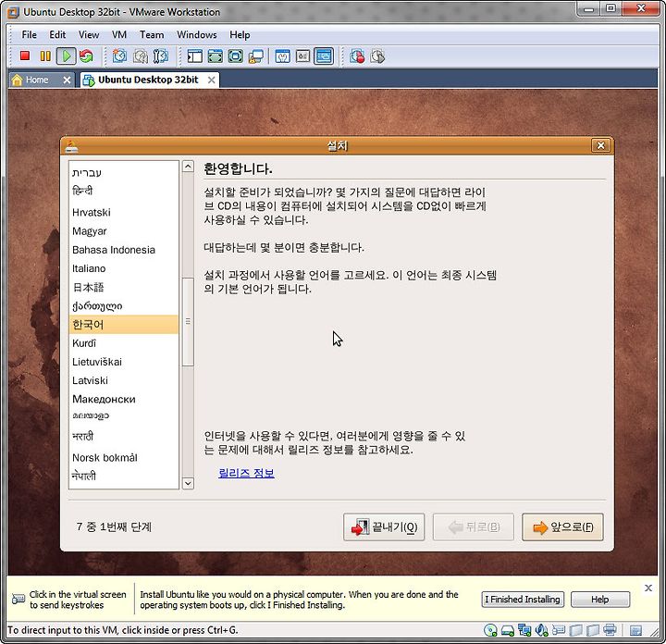Open the Team menu
The width and height of the screenshot is (666, 644).
[x=152, y=35]
